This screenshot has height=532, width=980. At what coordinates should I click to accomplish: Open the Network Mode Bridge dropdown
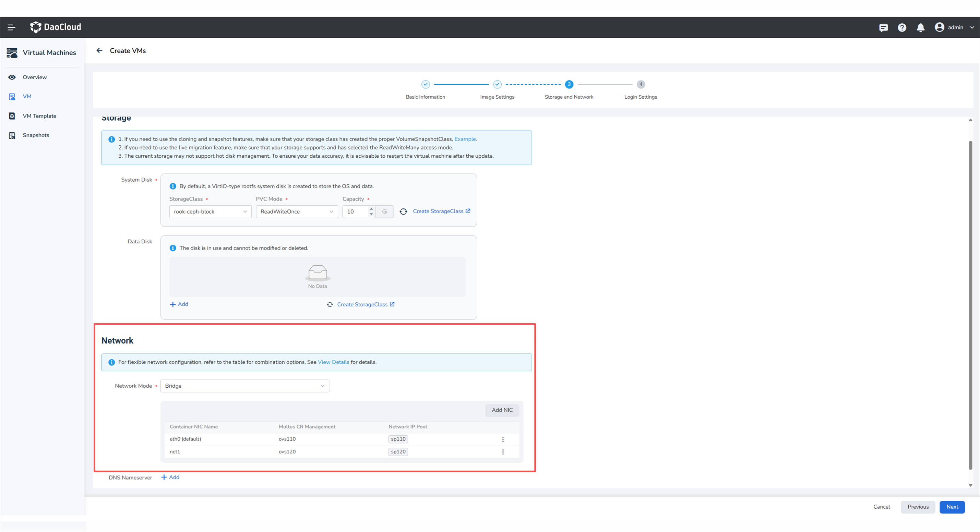(x=244, y=386)
